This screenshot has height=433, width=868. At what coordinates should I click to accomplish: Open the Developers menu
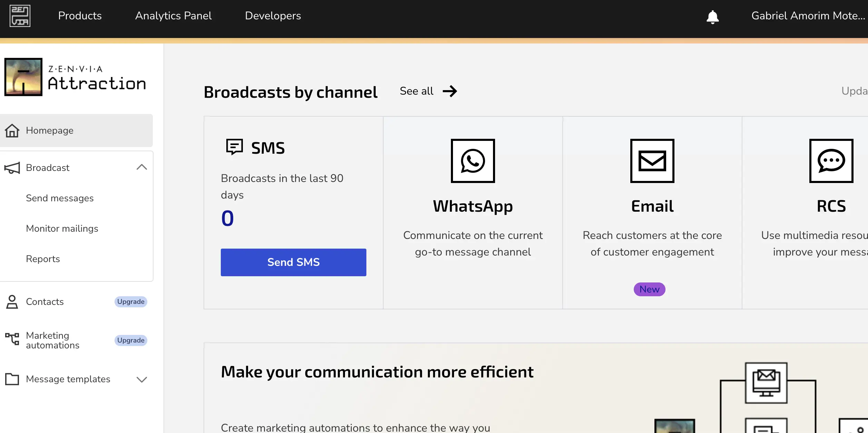tap(273, 16)
